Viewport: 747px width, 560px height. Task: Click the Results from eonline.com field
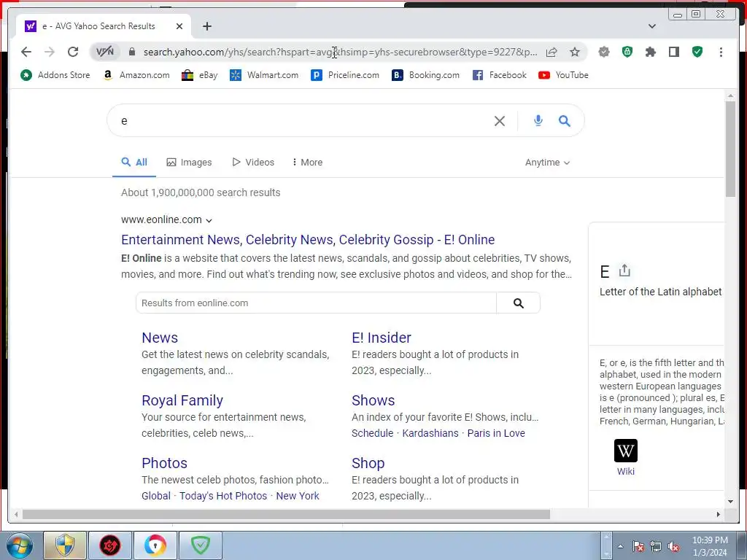coord(317,303)
